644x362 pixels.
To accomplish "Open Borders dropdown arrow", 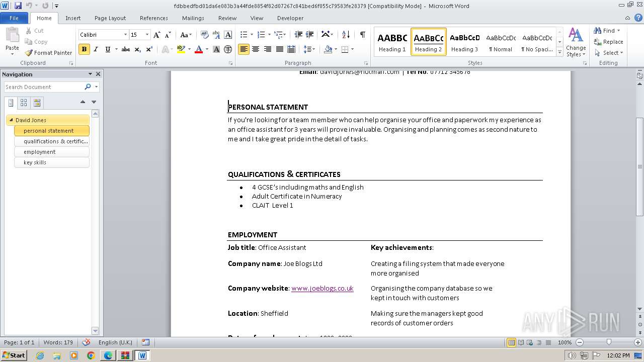I will 352,49.
